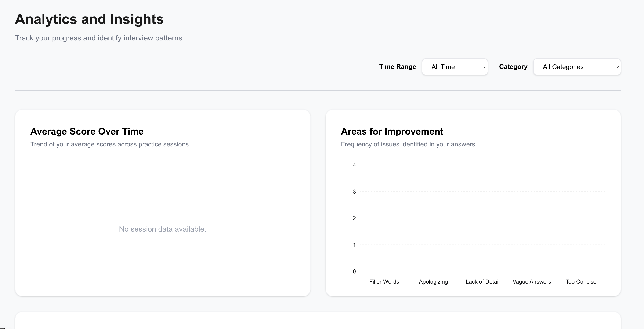
Task: Open the Category dropdown
Action: pyautogui.click(x=576, y=67)
